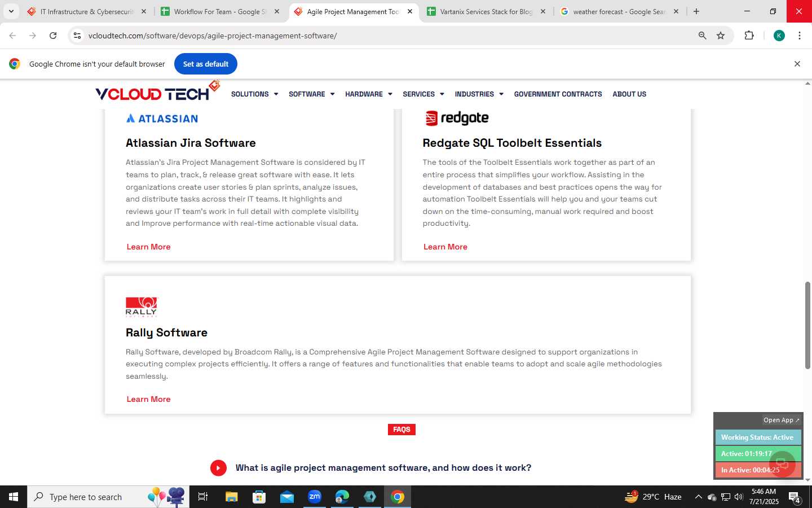Open File Explorer from taskbar
Viewport: 812px width, 508px height.
pos(232,497)
